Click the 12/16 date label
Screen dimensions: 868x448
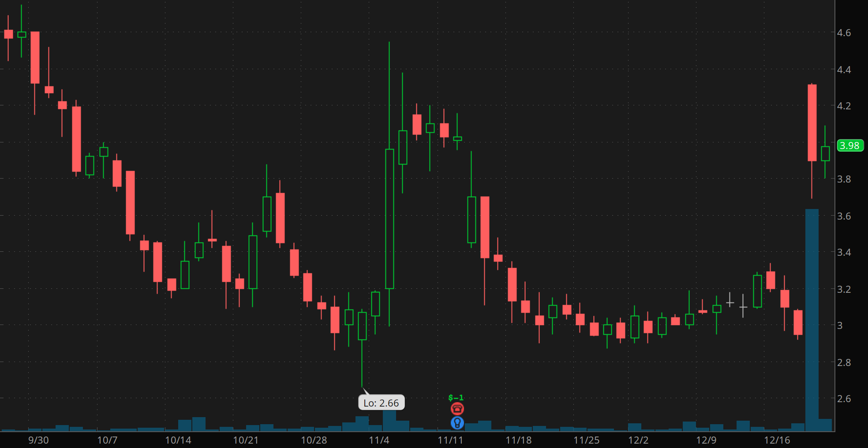(x=777, y=440)
